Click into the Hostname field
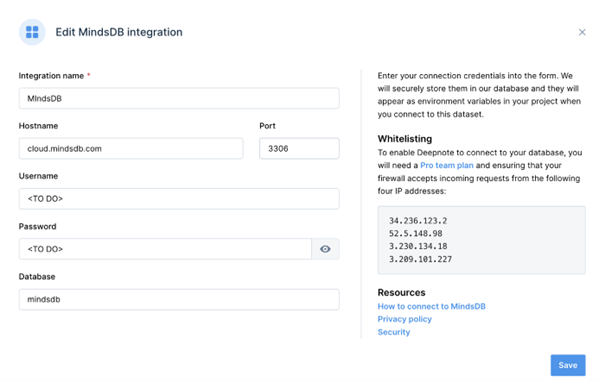 pos(131,149)
